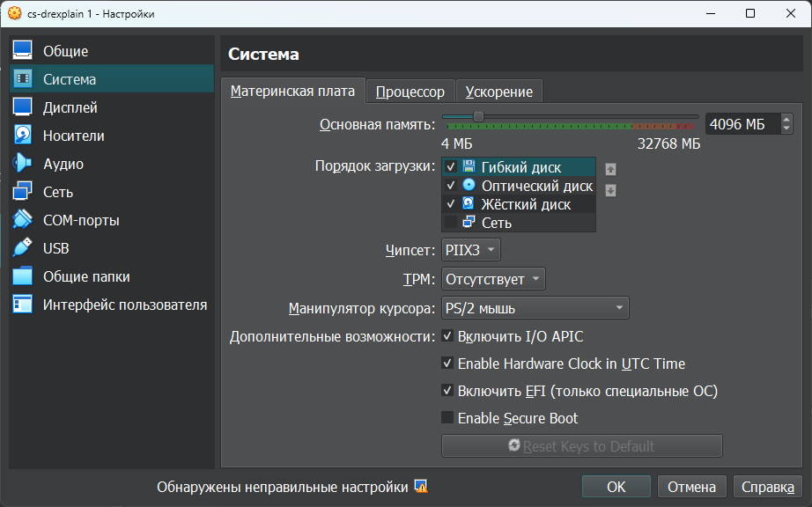Image resolution: width=812 pixels, height=507 pixels.
Task: Select the Носители storage icon
Action: tap(23, 136)
